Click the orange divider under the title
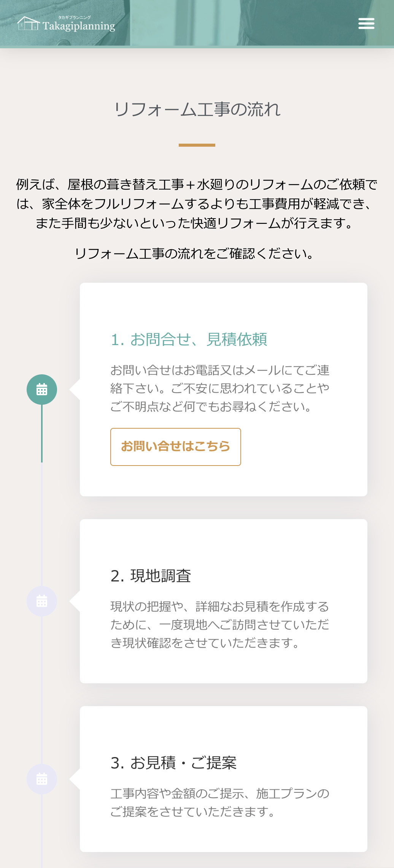394x868 pixels. (x=197, y=145)
